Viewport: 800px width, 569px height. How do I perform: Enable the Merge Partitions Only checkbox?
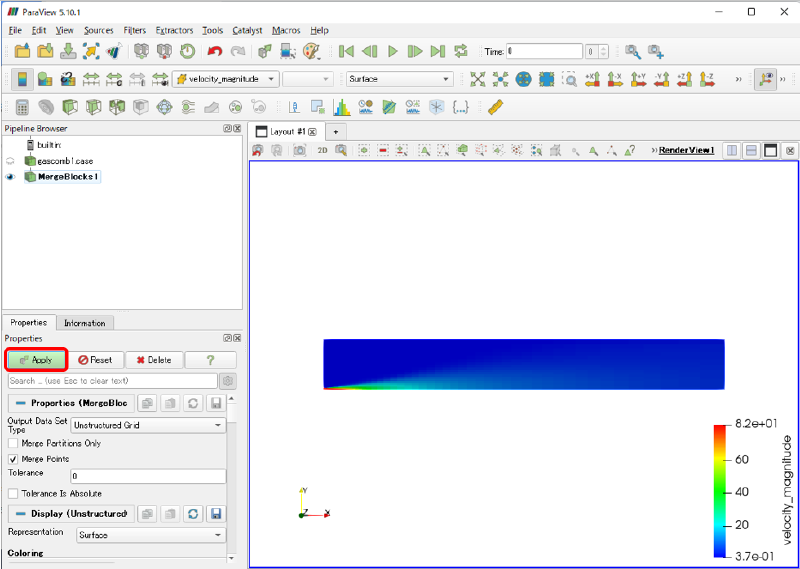point(13,443)
